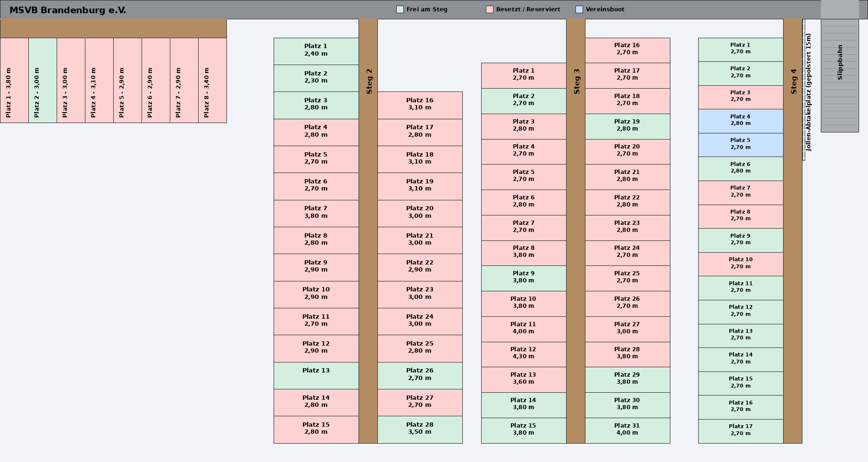Select berth Platz 31 with 4,00 m
Image resolution: width=868 pixels, height=462 pixels.
pos(627,431)
